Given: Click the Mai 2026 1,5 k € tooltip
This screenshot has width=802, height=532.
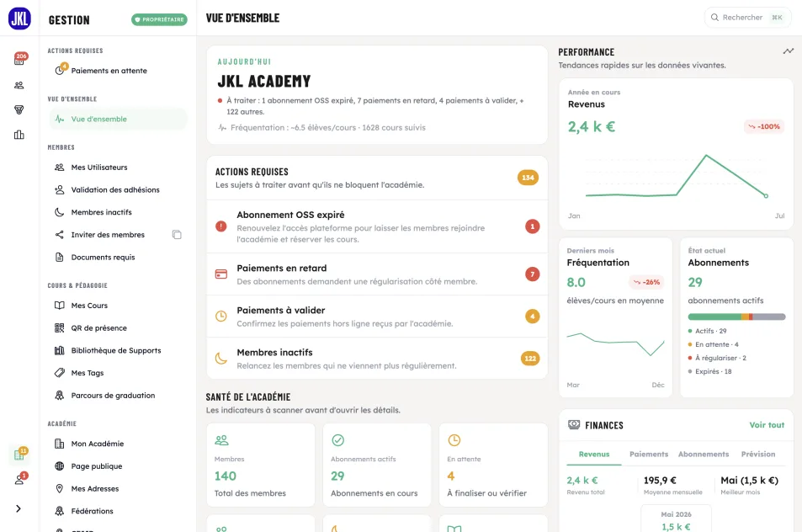Looking at the screenshot, I should [676, 519].
